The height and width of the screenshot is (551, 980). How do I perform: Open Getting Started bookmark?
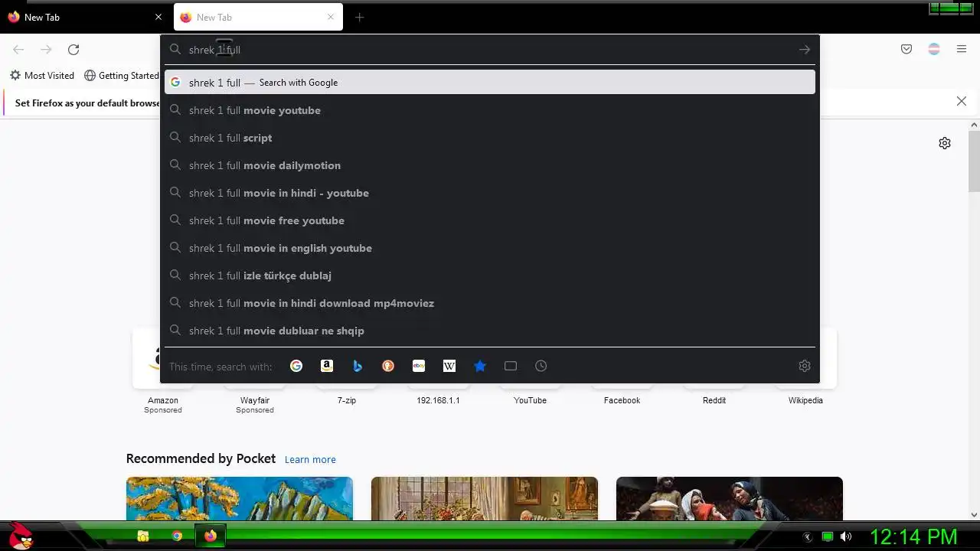point(121,76)
